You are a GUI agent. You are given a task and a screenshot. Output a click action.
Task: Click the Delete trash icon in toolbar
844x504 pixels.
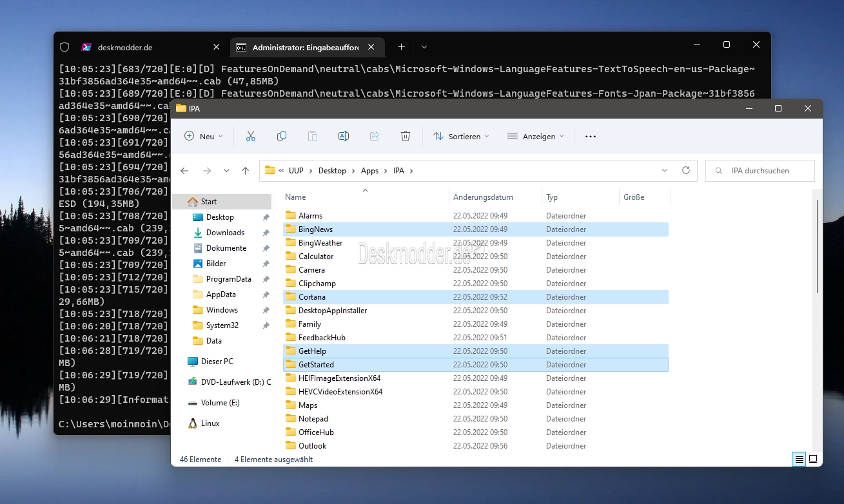tap(406, 136)
